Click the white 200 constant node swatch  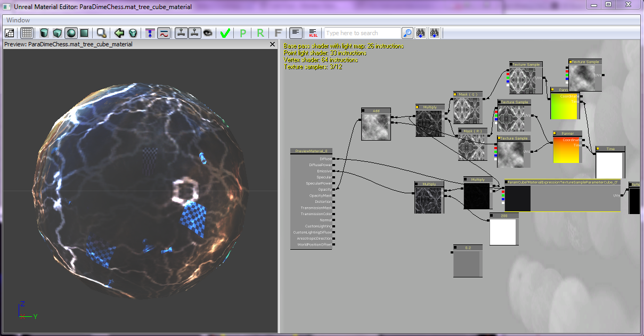(x=503, y=232)
